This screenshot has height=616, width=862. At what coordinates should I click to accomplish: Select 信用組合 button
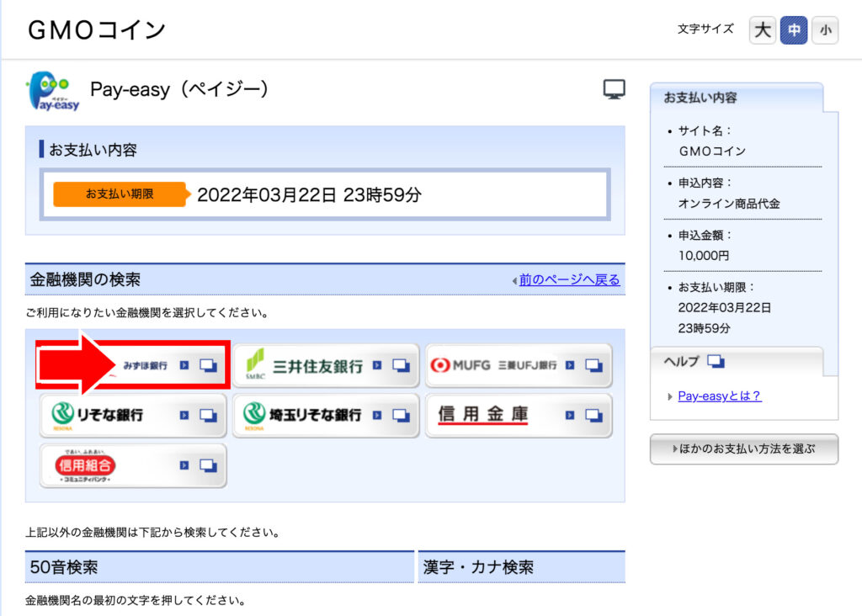point(133,466)
